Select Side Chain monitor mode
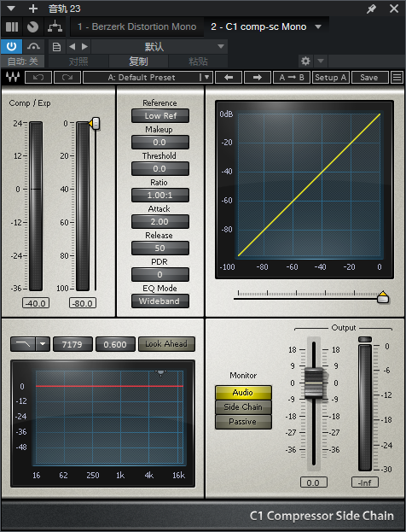406x532 pixels. tap(243, 407)
